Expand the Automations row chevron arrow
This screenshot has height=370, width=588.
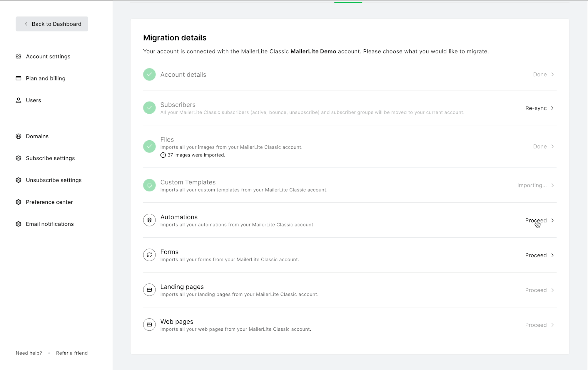(x=552, y=220)
